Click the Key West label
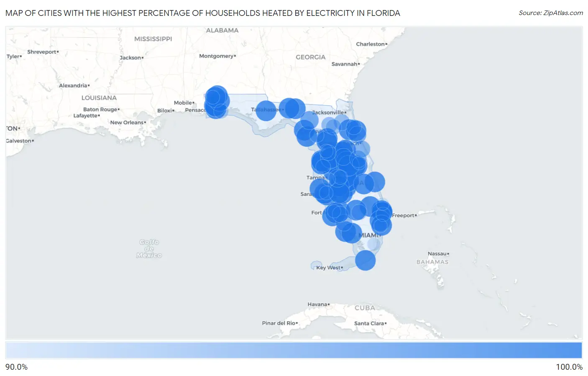Image resolution: width=588 pixels, height=376 pixels. [x=330, y=268]
